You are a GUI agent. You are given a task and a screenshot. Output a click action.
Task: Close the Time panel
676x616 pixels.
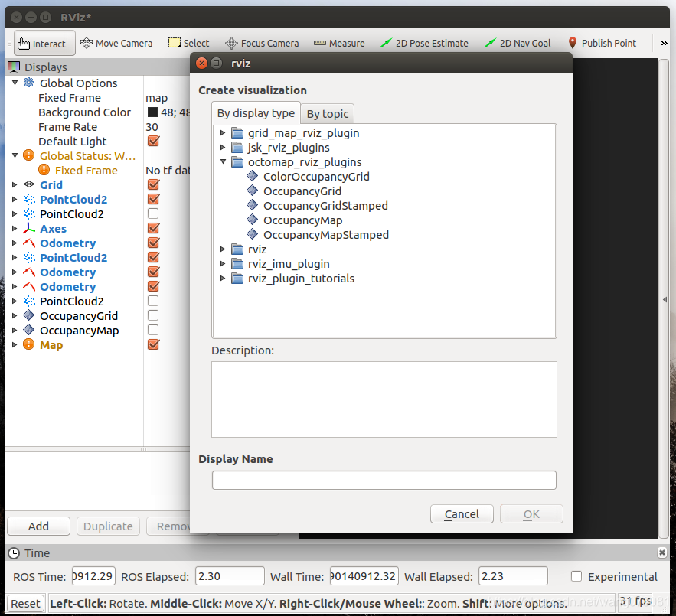(662, 552)
